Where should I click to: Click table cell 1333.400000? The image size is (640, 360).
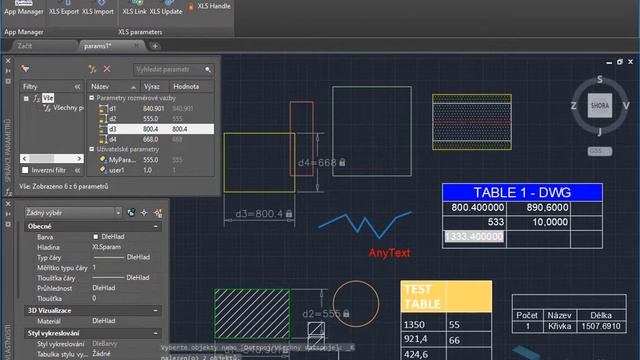(x=474, y=237)
